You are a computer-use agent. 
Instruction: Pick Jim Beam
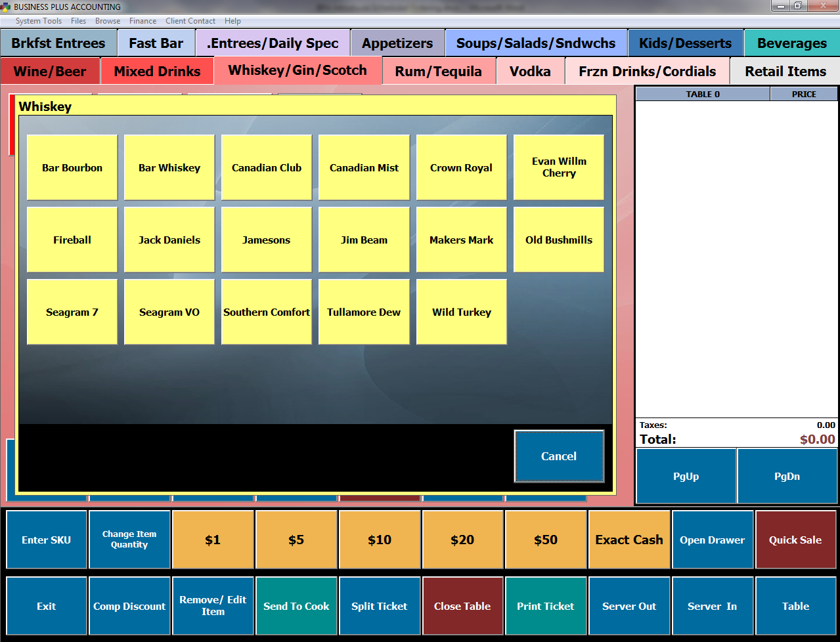click(364, 240)
